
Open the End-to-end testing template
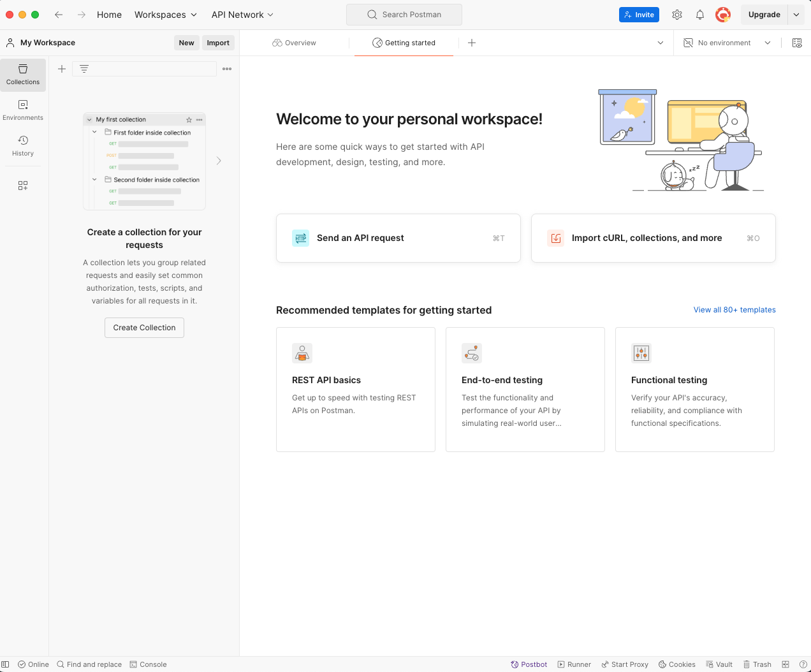coord(525,390)
